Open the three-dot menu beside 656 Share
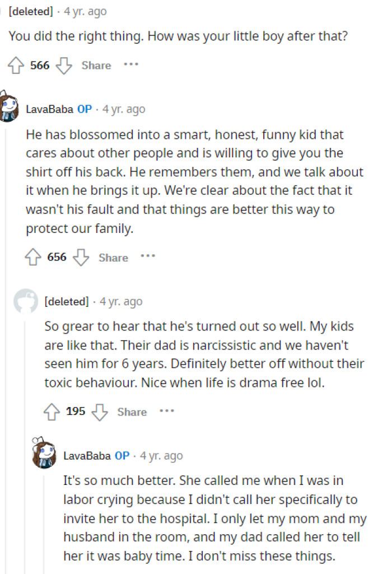392x574 pixels. coord(148,256)
